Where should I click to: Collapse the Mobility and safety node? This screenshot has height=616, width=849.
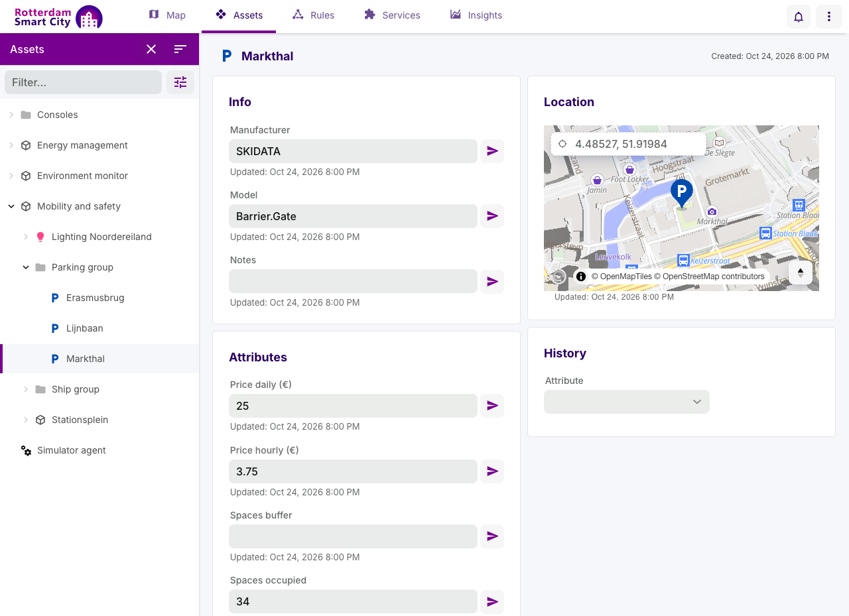coord(11,206)
